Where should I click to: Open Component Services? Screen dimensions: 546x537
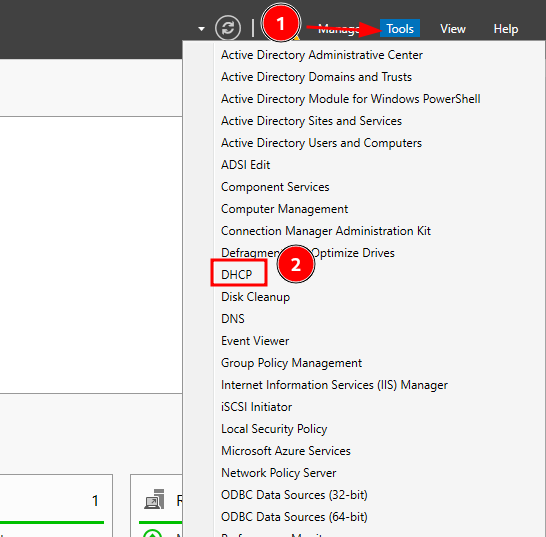tap(275, 187)
